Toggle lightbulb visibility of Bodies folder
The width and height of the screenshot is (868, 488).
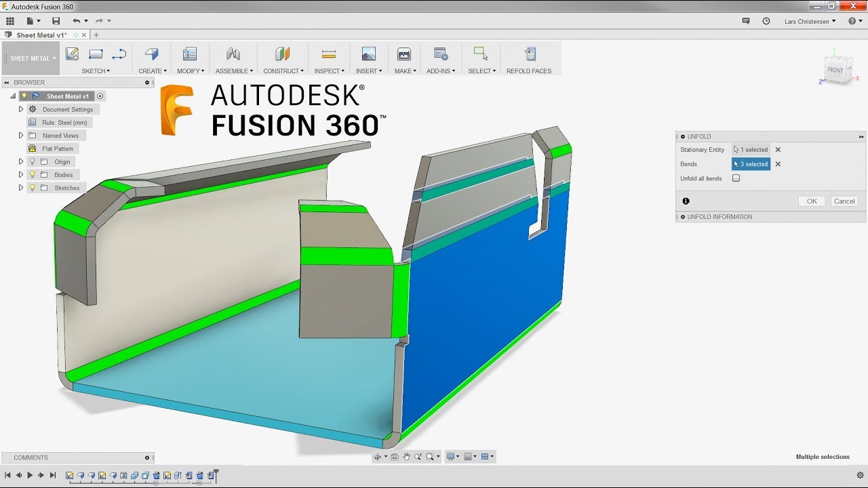(32, 175)
